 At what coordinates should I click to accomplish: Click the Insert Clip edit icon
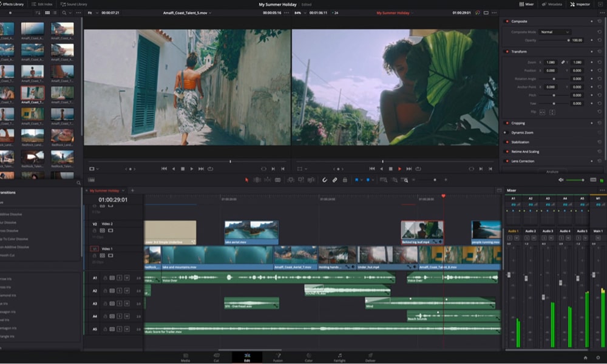[291, 180]
